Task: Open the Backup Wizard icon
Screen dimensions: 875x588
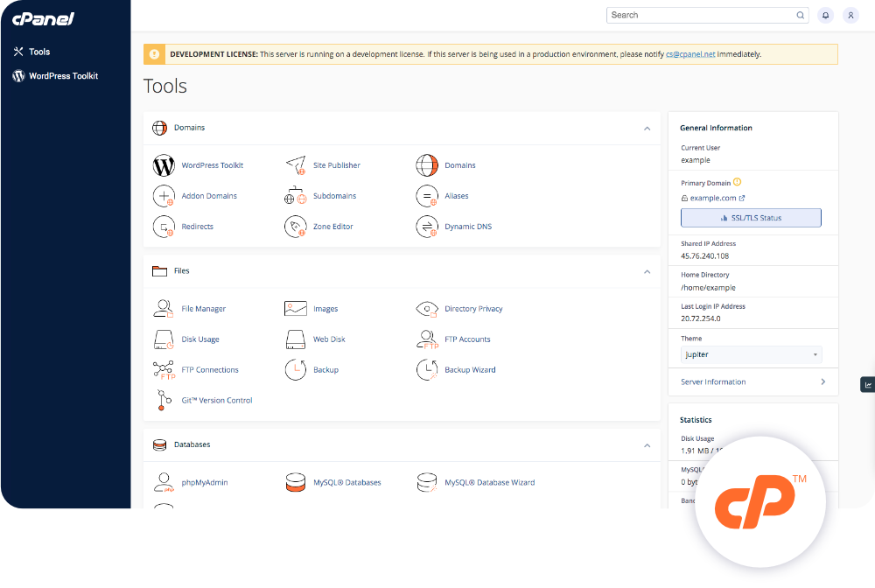Action: 427,370
